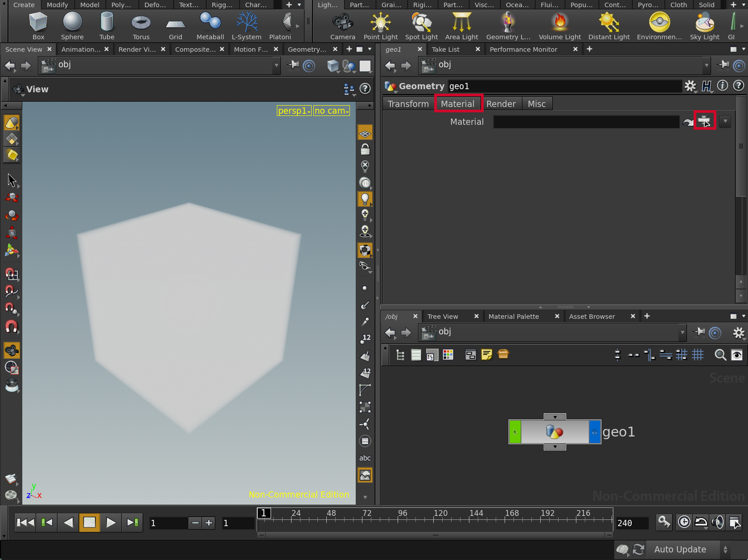Open sticky note tool in network editor
The image size is (748, 560).
click(x=487, y=355)
